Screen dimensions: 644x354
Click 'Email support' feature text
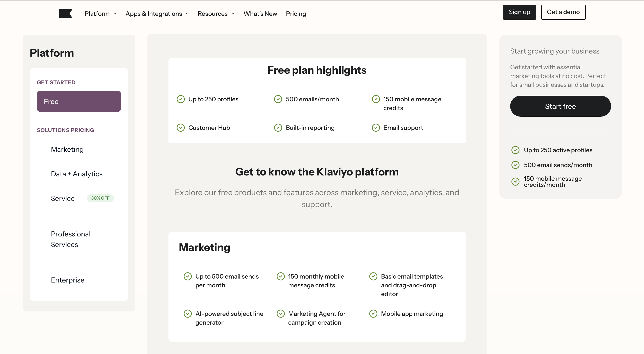coord(403,128)
